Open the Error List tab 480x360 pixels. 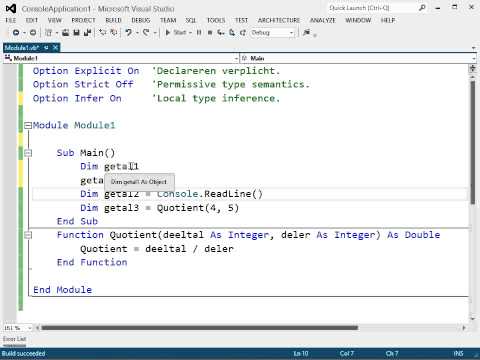click(15, 339)
